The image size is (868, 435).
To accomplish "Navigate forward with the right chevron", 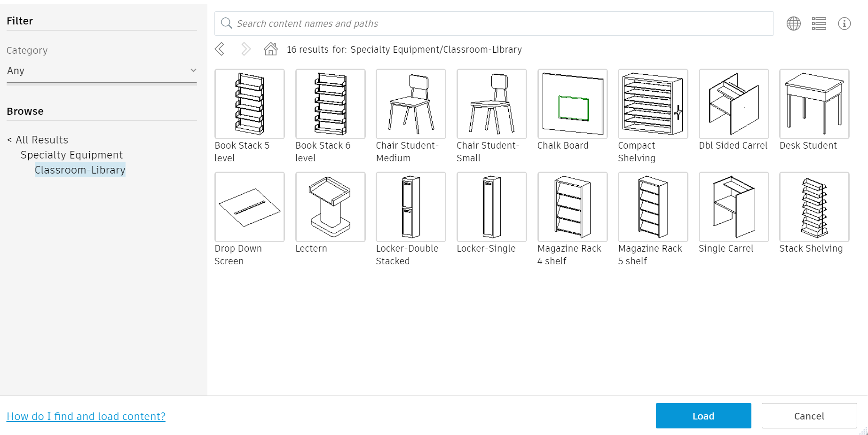I will 245,49.
